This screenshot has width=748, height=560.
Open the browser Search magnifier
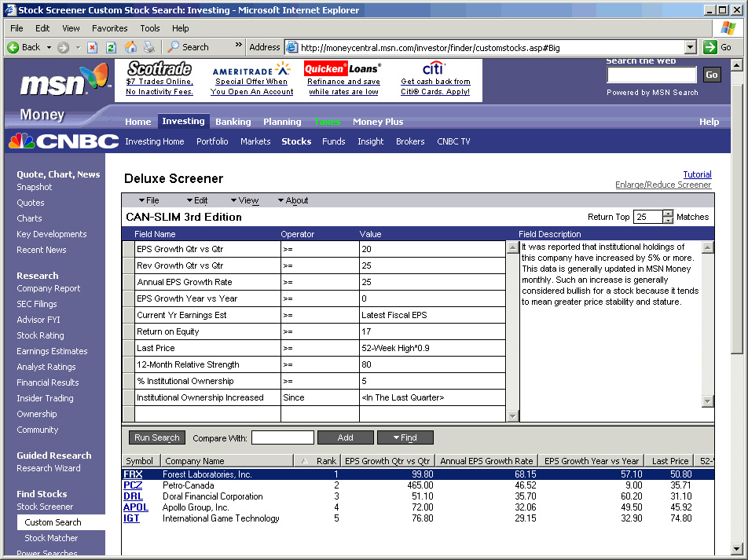pos(174,47)
